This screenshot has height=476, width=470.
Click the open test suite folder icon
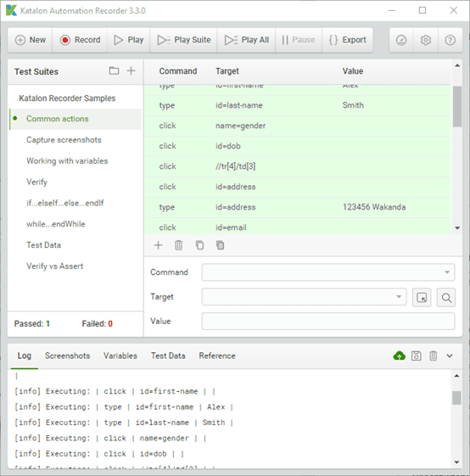click(x=114, y=70)
